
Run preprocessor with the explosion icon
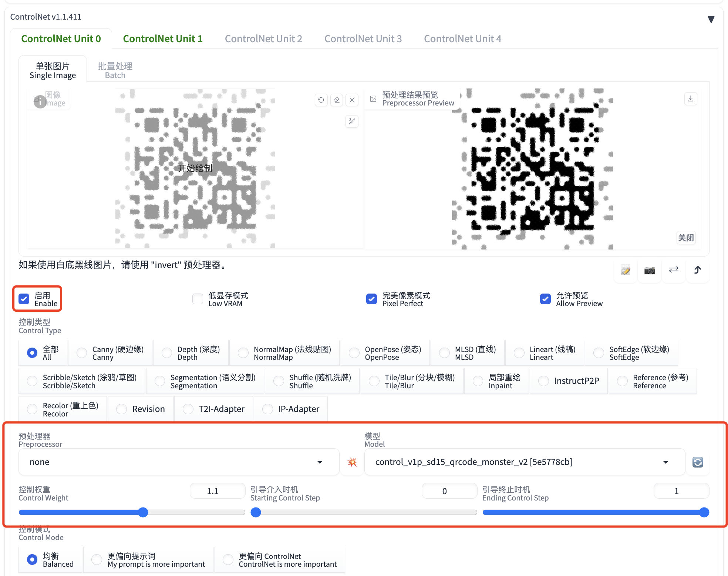point(352,462)
